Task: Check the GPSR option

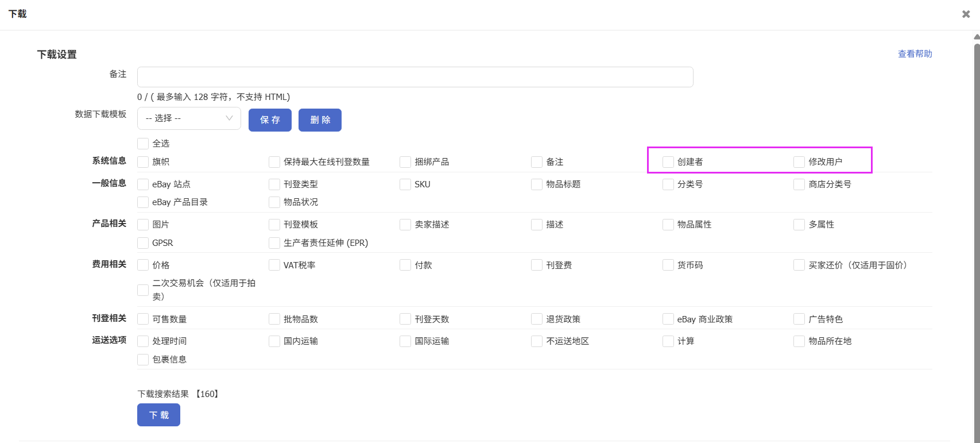Action: point(143,243)
